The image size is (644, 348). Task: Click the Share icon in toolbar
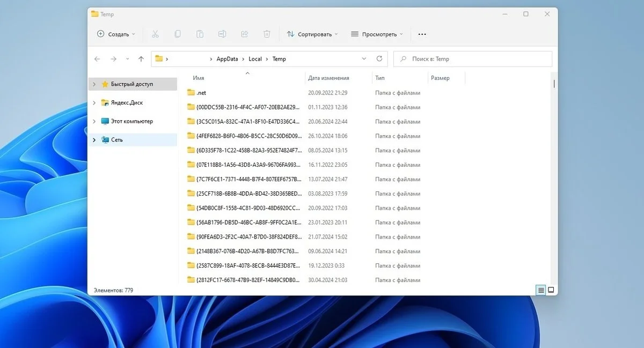244,34
